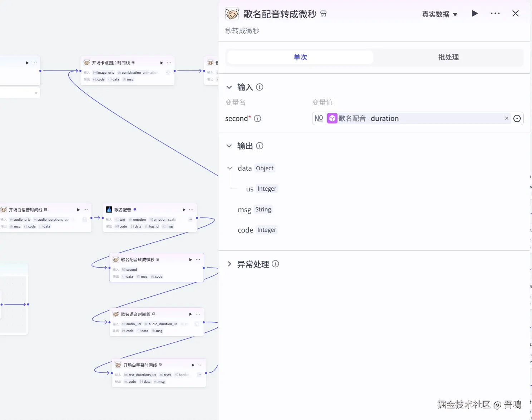Open more menu on 开场白字幕时间线 node
The height and width of the screenshot is (420, 532).
pos(201,365)
